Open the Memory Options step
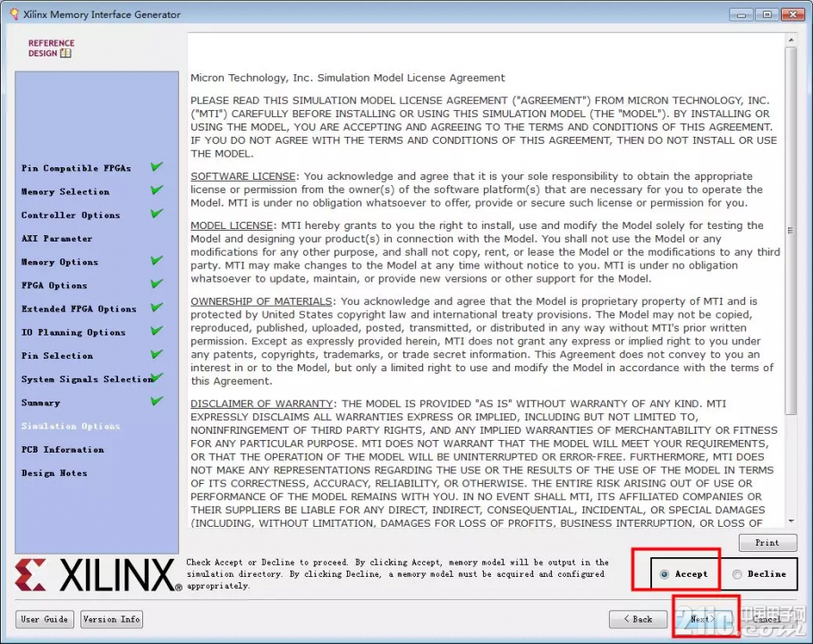 (60, 262)
